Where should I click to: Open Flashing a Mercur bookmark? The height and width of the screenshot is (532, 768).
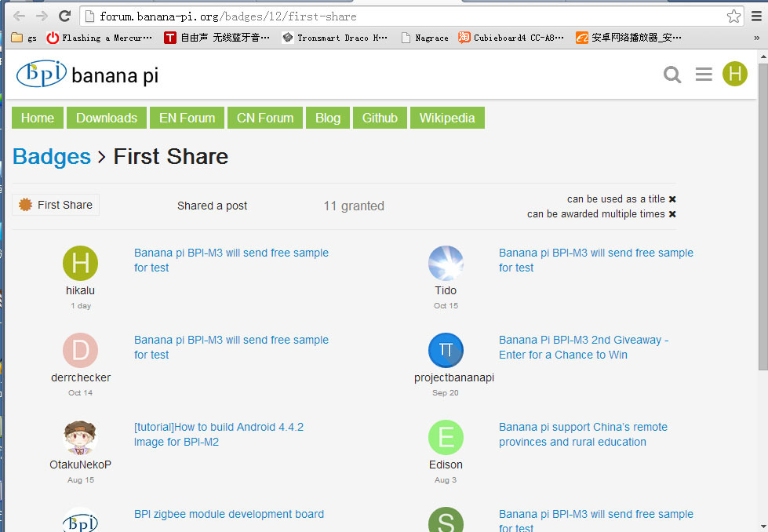(100, 38)
